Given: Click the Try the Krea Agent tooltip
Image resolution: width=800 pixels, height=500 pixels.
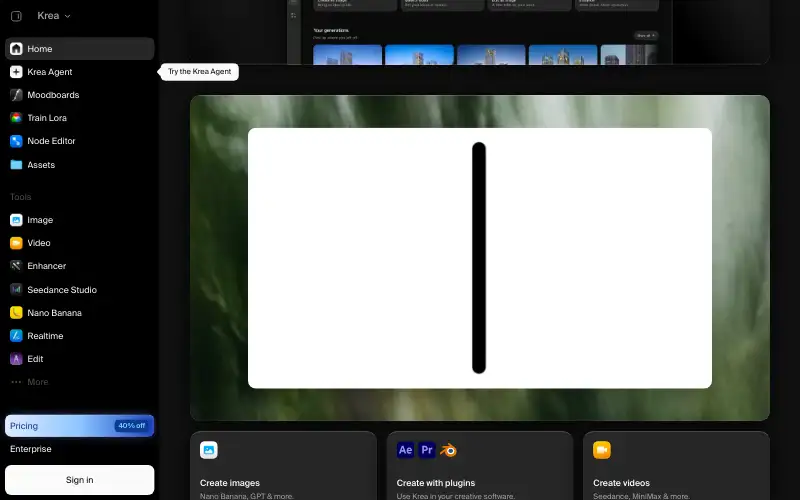Looking at the screenshot, I should [x=199, y=71].
